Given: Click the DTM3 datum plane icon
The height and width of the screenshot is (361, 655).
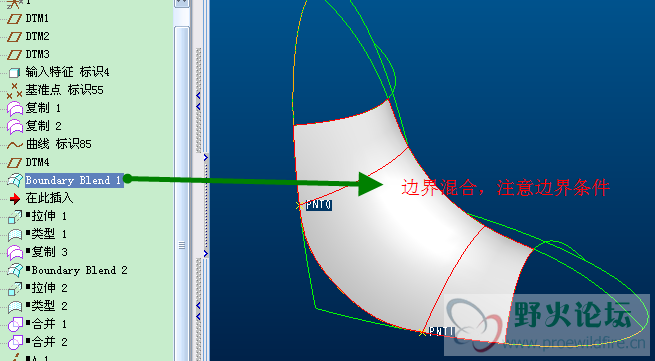Looking at the screenshot, I should (15, 55).
